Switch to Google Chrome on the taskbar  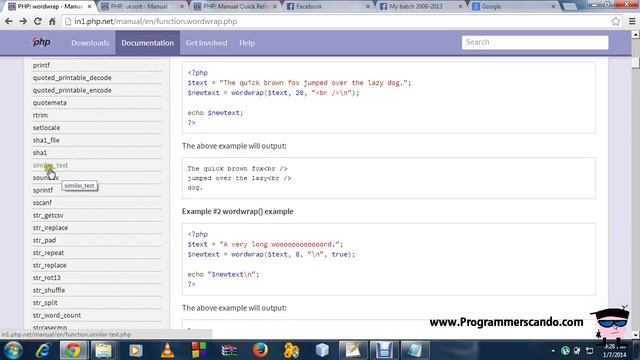[x=73, y=350]
